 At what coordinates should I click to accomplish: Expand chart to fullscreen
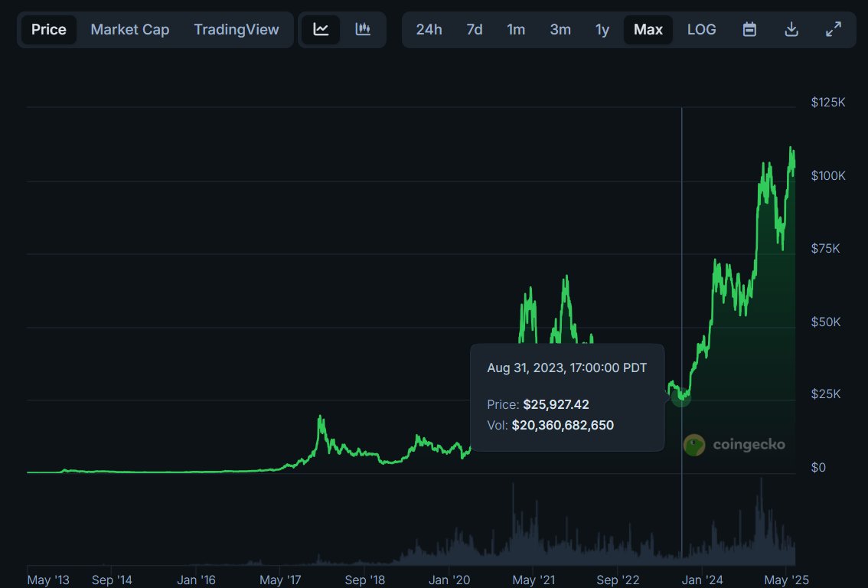pyautogui.click(x=834, y=29)
